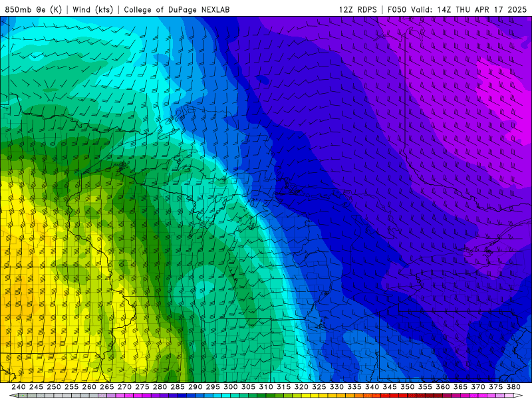Select the 340 value on color scale
The height and width of the screenshot is (399, 532).
point(372,387)
